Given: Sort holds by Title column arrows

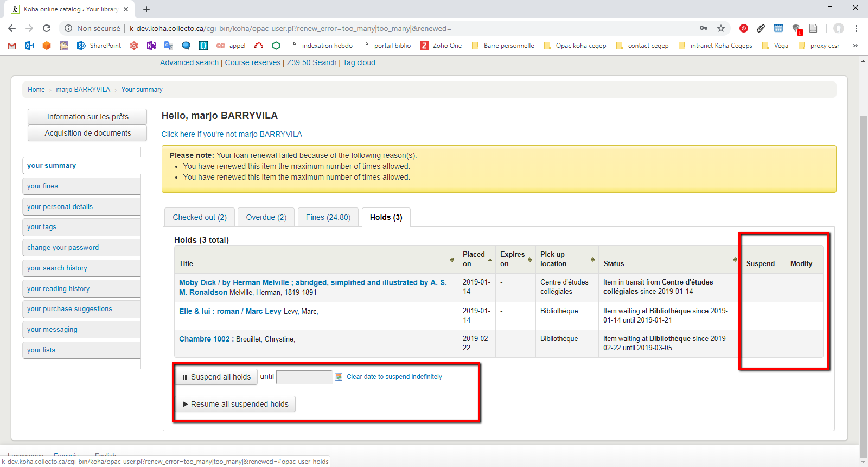Looking at the screenshot, I should tap(452, 260).
